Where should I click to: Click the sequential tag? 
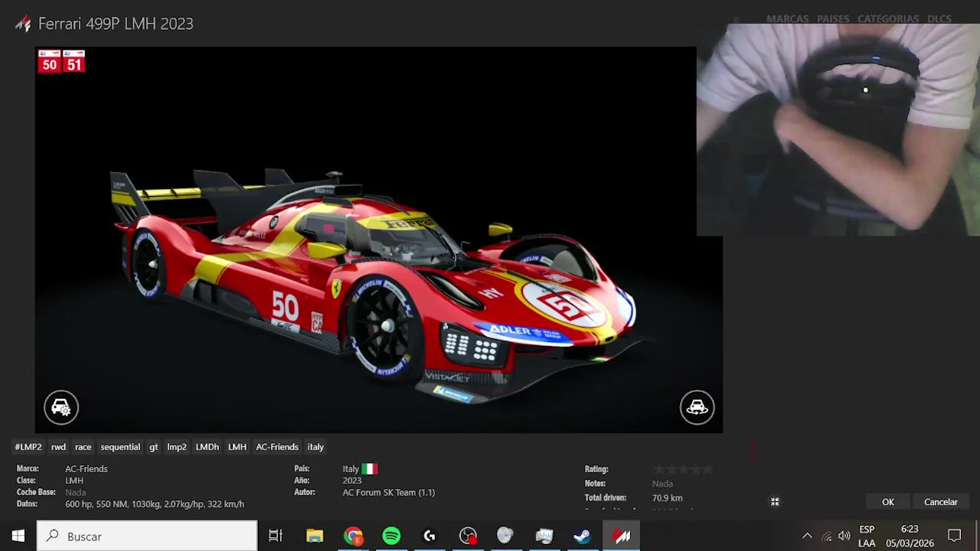(x=120, y=447)
